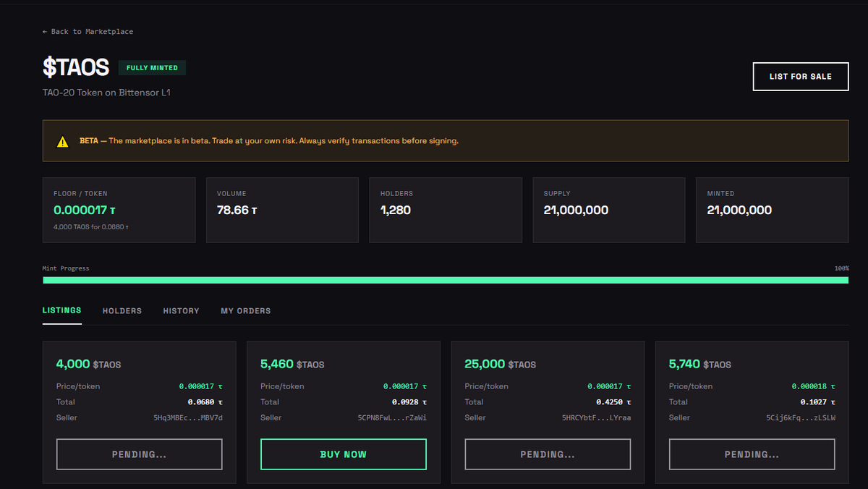Switch to the Holders tab
Screen dimensions: 868x489
coord(122,311)
